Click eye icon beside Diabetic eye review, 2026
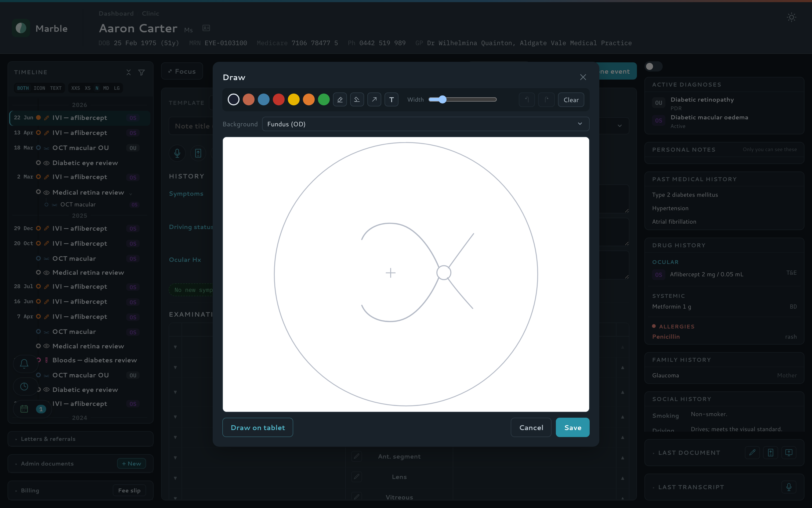Screen dimensions: 812x508 tap(47, 163)
